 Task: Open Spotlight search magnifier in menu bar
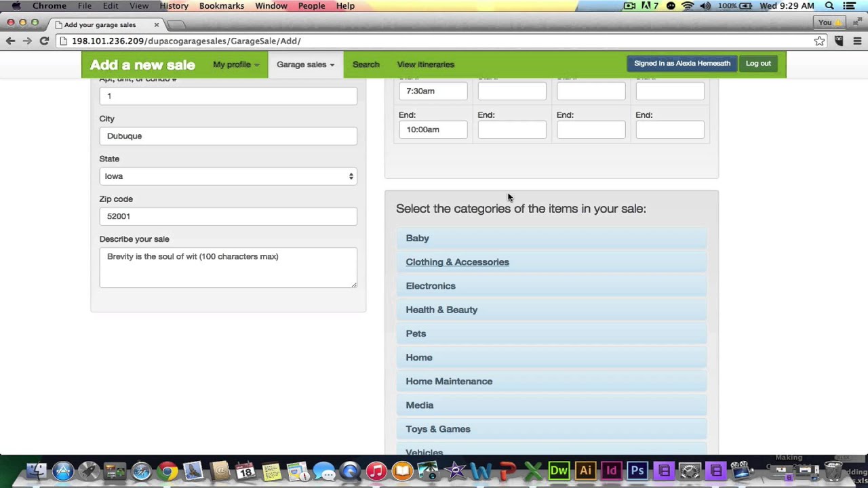click(x=829, y=6)
